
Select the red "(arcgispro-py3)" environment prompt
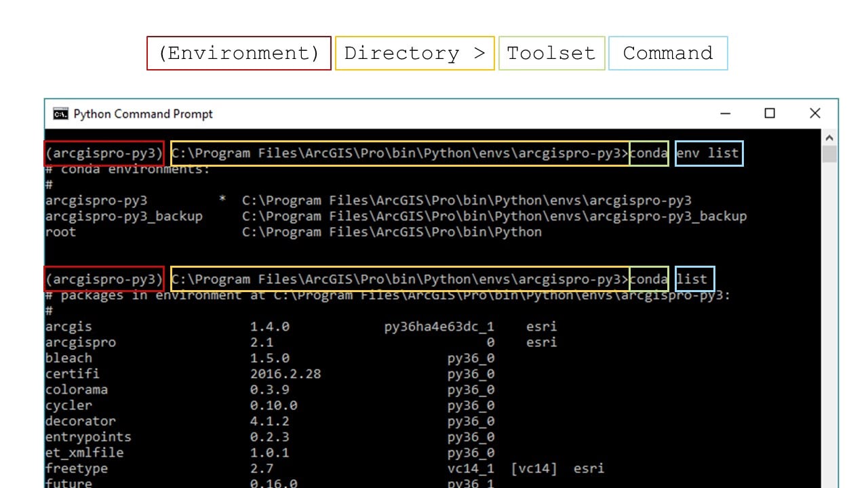(103, 153)
